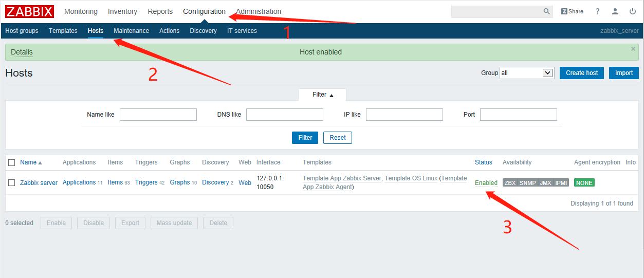Select the Hosts submenu item
Image resolution: width=644 pixels, height=278 pixels.
coord(96,31)
